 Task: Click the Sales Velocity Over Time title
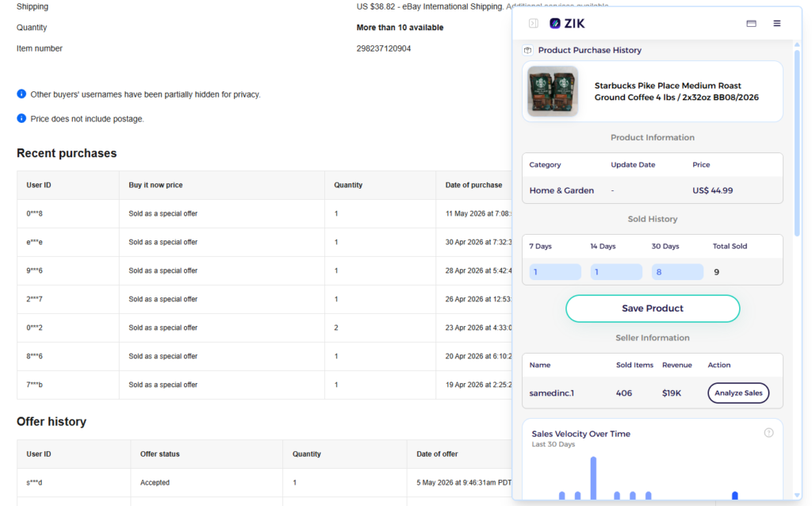point(581,434)
